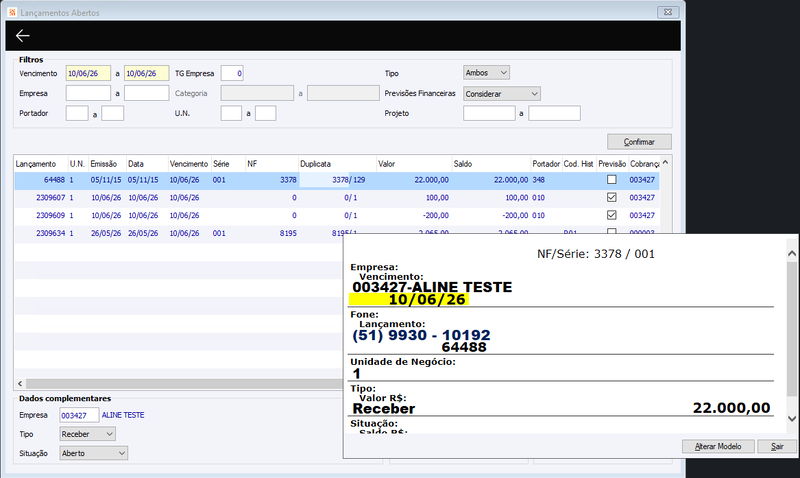The height and width of the screenshot is (478, 800).
Task: Open the Tipo dropdown showing Receber
Action: click(87, 434)
